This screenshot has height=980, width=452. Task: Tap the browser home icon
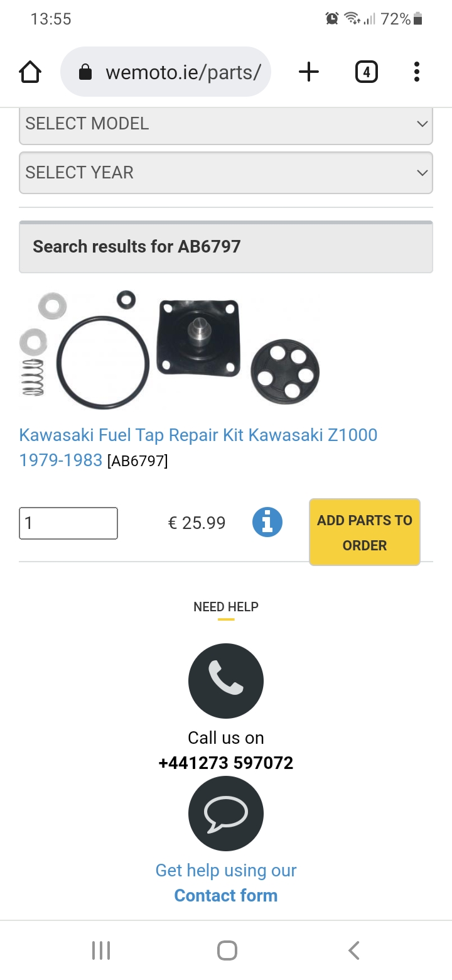[x=30, y=72]
